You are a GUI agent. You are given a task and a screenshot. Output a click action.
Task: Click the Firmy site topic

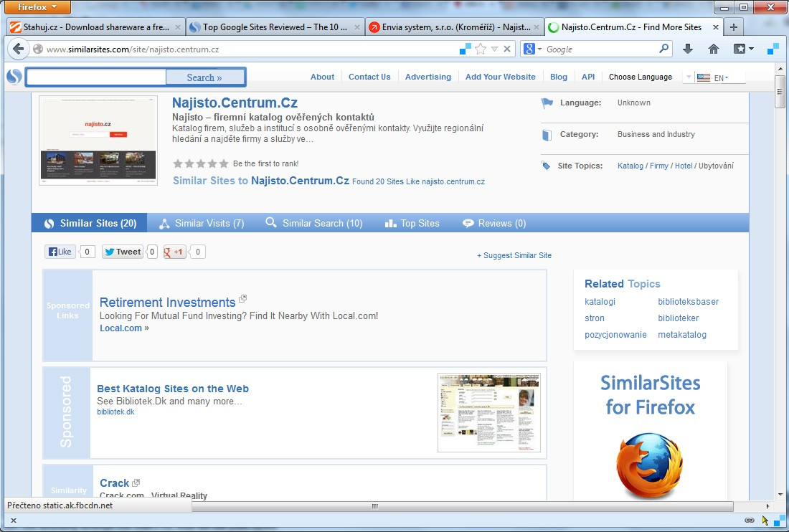[658, 166]
